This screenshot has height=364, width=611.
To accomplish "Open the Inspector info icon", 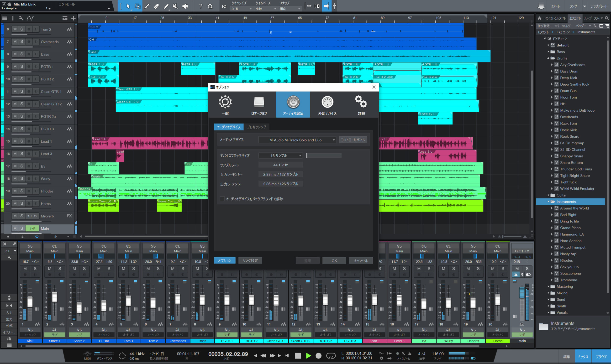I will click(13, 18).
